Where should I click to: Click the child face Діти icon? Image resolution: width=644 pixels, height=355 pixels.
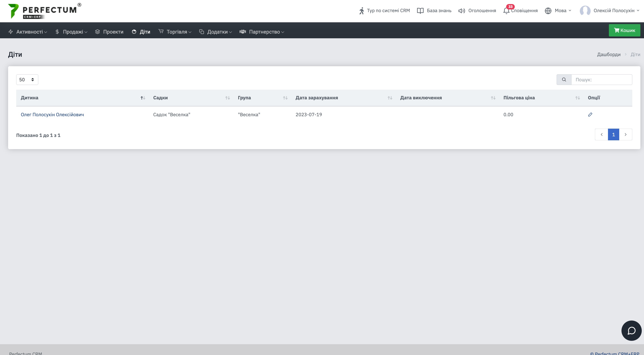(x=134, y=32)
